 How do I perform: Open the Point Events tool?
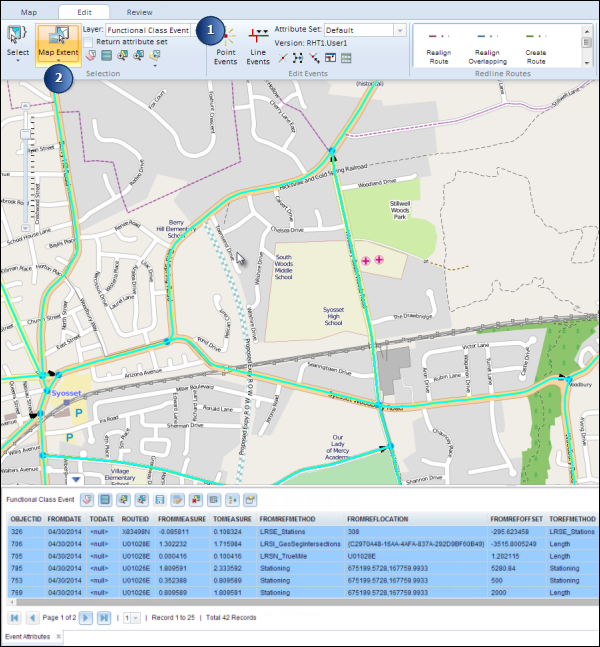[x=226, y=47]
